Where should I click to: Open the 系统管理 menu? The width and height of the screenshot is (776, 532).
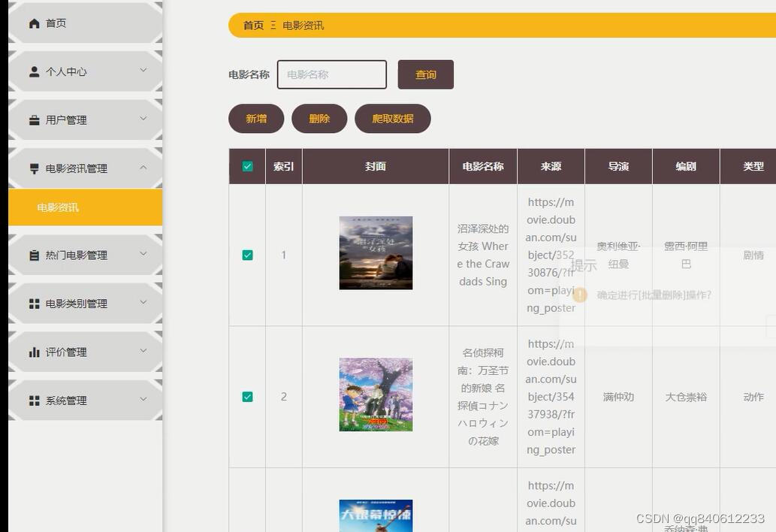pos(85,401)
